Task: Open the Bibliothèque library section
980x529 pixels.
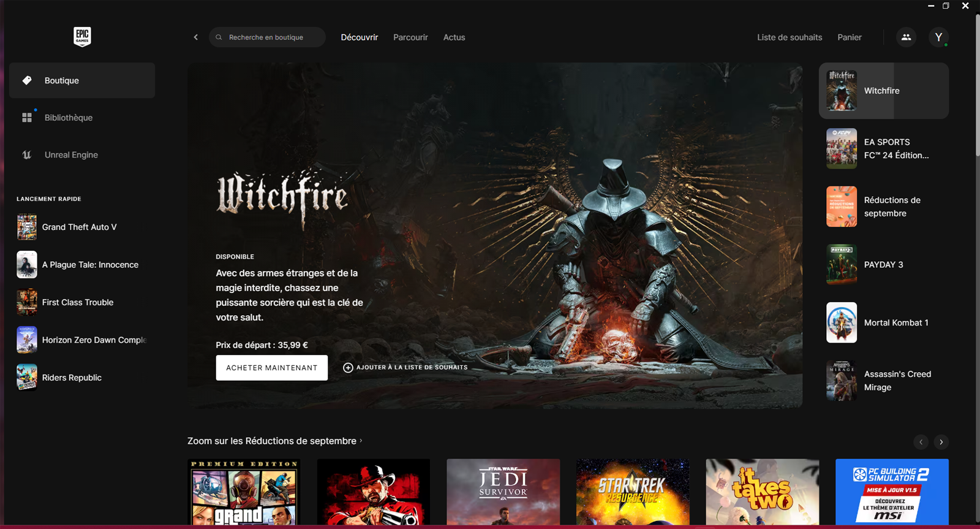Action: (x=82, y=118)
